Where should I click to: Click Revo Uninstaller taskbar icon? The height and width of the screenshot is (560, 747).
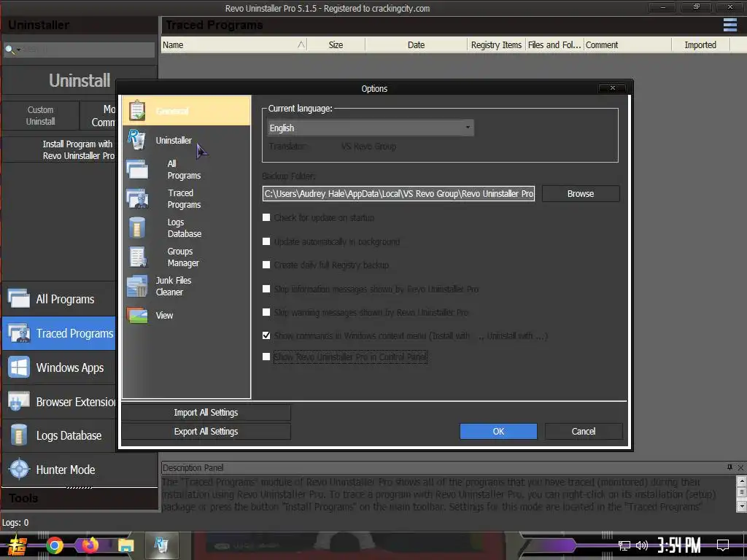160,545
